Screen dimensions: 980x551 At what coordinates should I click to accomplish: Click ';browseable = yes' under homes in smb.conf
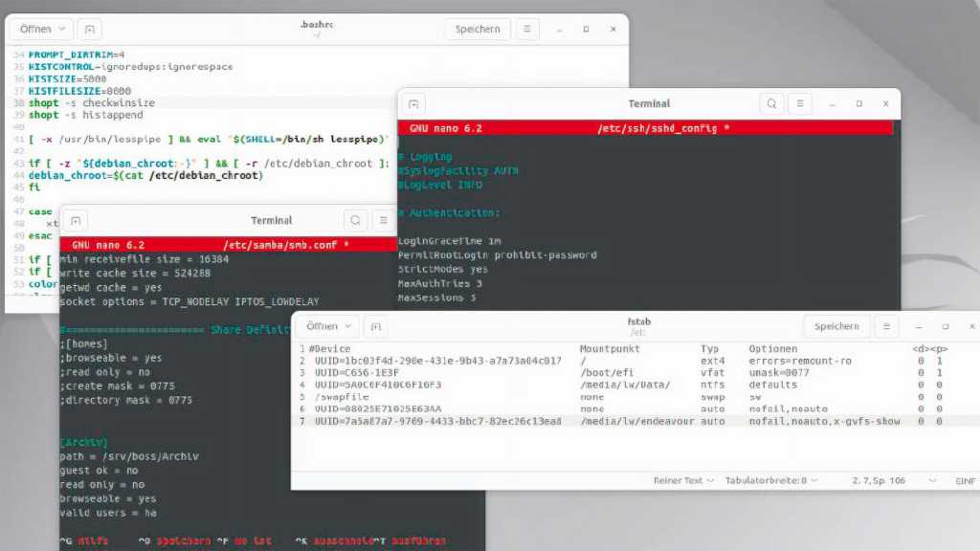click(111, 358)
